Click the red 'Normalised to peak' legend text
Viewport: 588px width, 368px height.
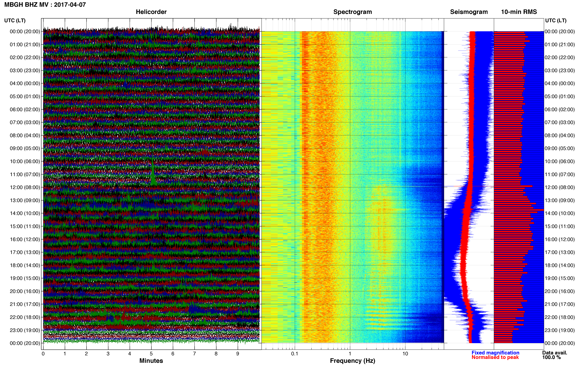click(495, 357)
